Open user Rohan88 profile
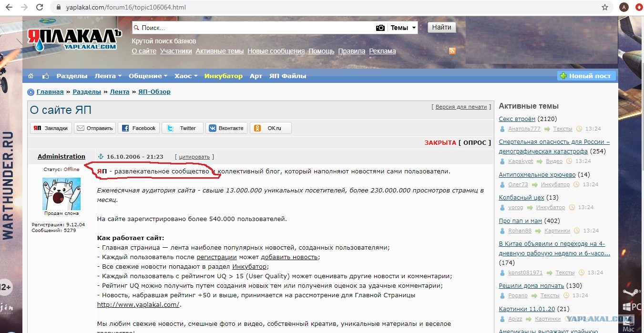 point(520,231)
